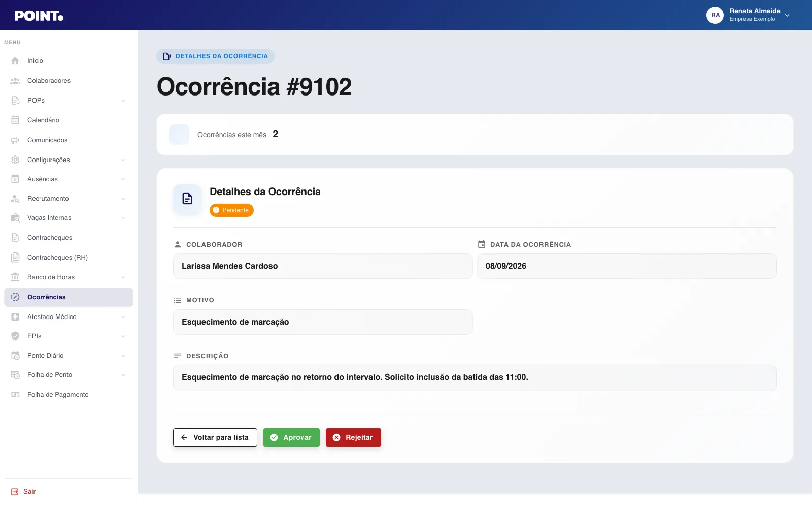Go to Colaboradores menu item
The width and height of the screenshot is (812, 508).
pyautogui.click(x=69, y=81)
